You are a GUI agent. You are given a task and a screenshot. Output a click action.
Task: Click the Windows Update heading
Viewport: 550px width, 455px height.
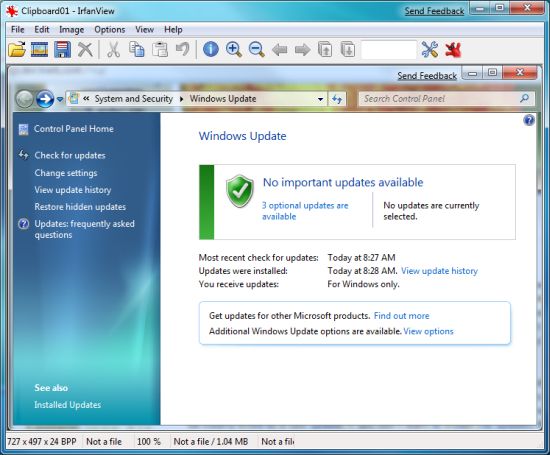pos(242,136)
